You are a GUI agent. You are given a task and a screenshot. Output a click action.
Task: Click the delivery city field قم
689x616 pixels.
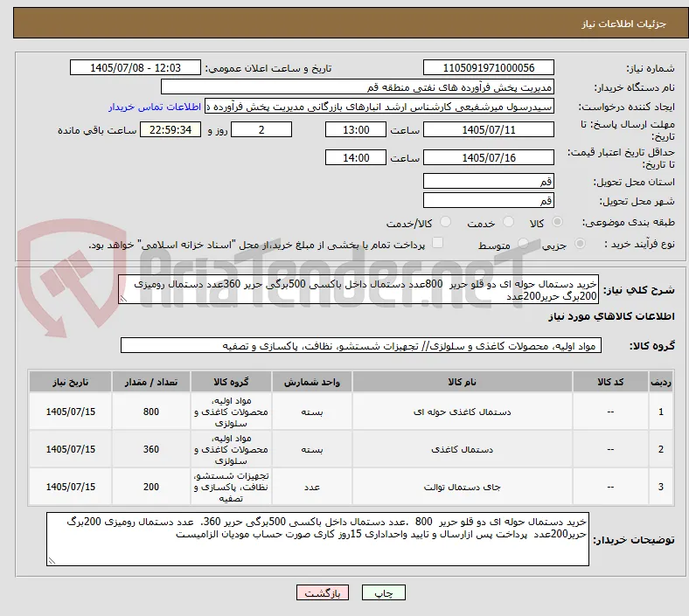[x=489, y=200]
